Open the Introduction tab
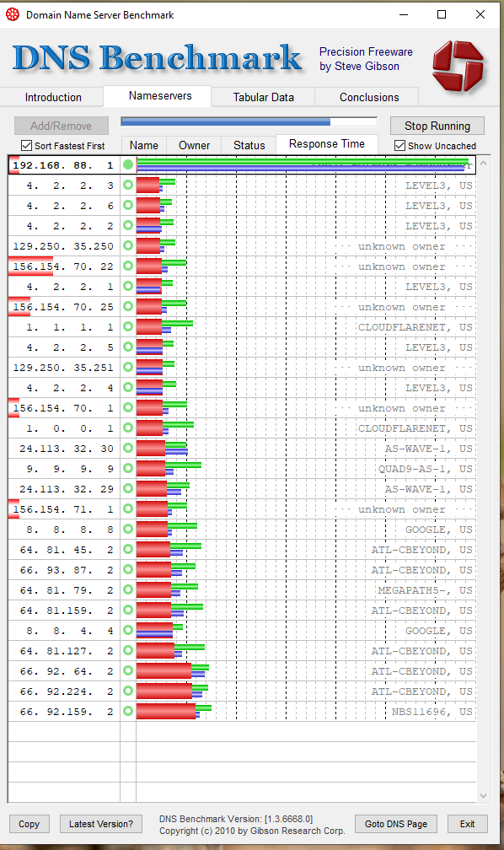Screen dimensions: 504x850 pos(53,98)
